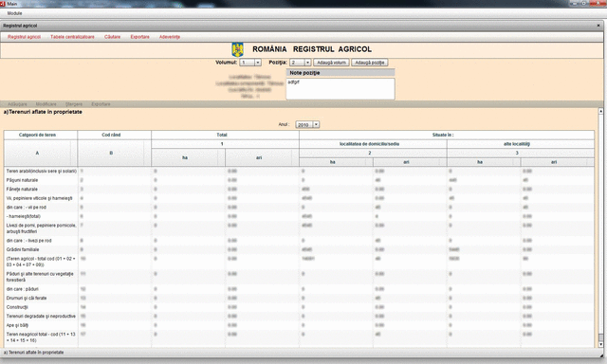Click the Ștergere toolbar button
Image resolution: width=607 pixels, height=364 pixels.
[74, 104]
